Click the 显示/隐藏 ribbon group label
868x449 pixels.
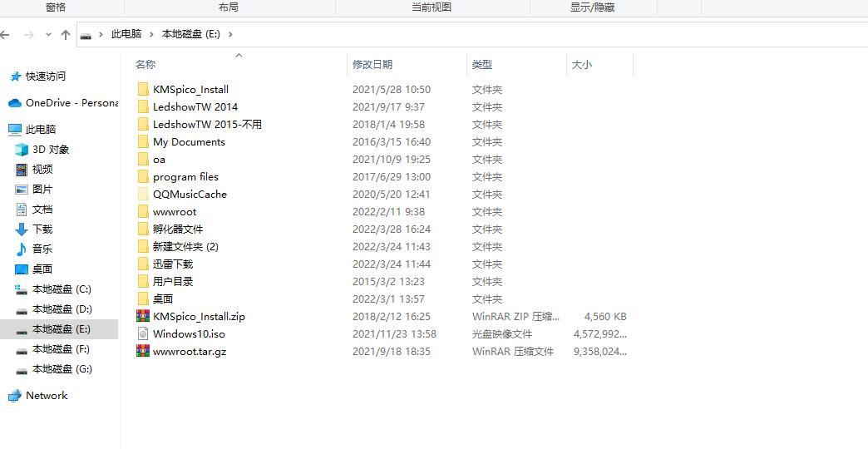coord(592,7)
